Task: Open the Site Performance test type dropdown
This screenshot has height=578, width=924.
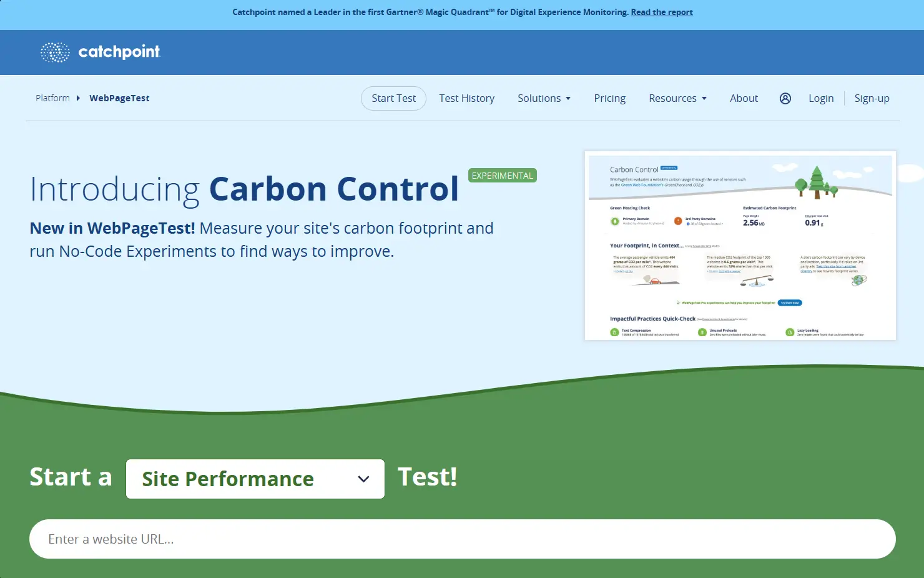Action: pyautogui.click(x=255, y=479)
